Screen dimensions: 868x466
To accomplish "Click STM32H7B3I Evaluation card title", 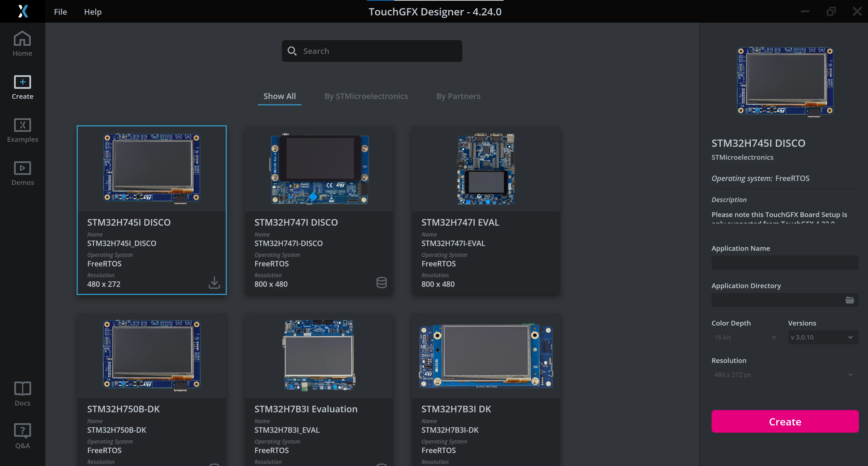I will (306, 409).
